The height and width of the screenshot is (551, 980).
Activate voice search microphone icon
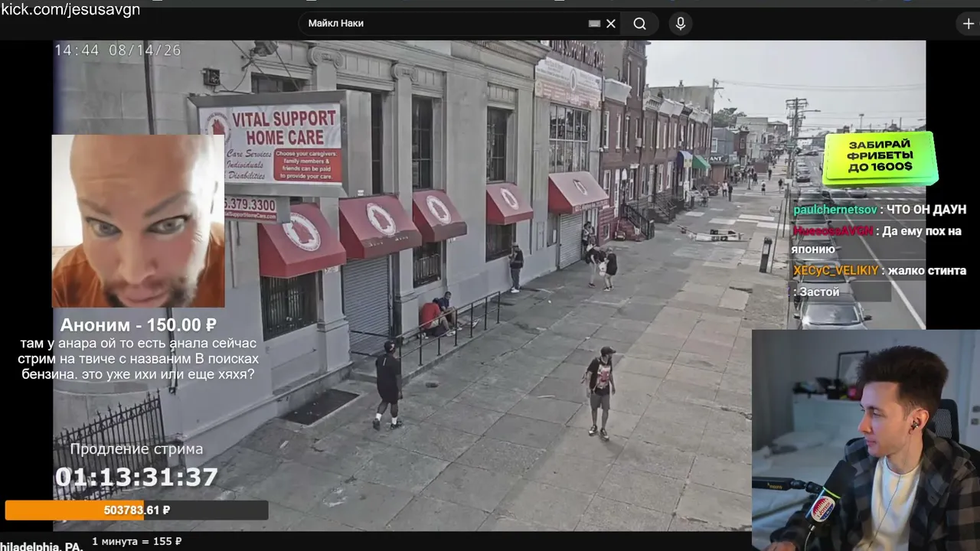coord(680,24)
